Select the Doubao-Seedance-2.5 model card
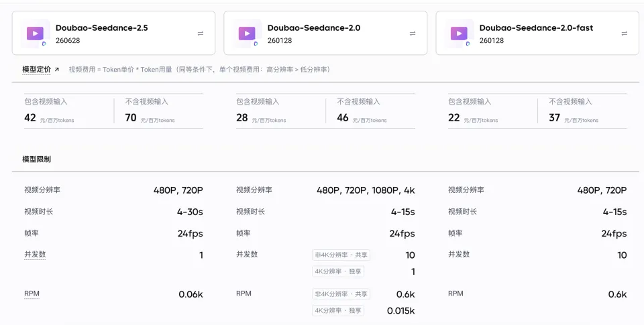This screenshot has width=644, height=325. (x=113, y=33)
